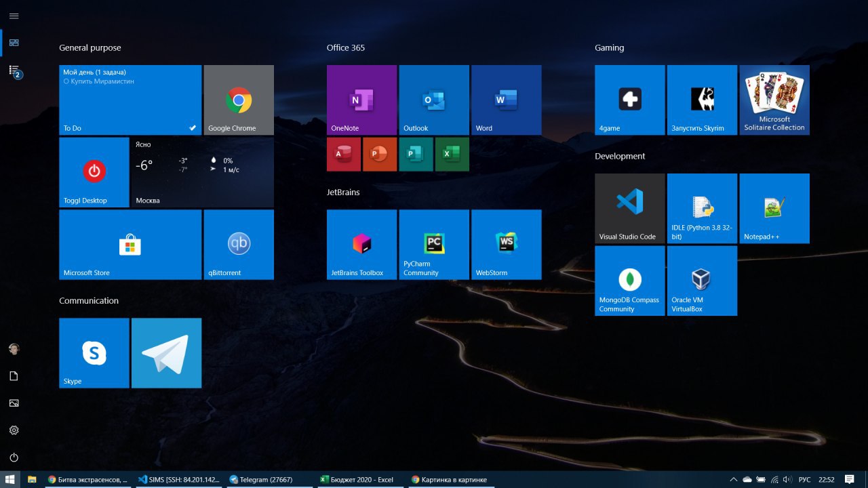Launch Notepad++ tile
868x488 pixels.
pyautogui.click(x=774, y=208)
